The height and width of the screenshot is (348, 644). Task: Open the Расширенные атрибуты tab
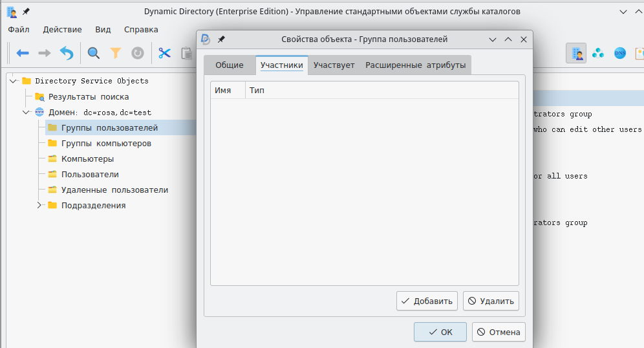pos(415,65)
